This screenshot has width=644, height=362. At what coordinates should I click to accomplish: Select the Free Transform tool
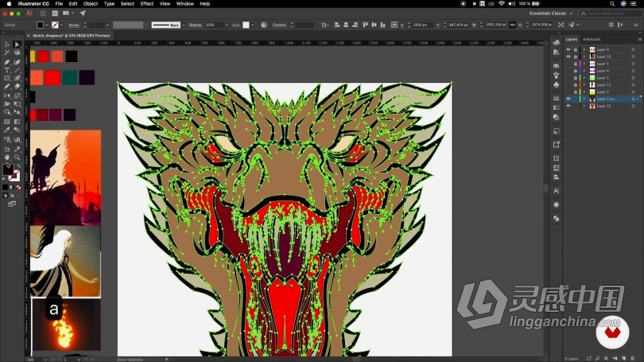[17, 104]
